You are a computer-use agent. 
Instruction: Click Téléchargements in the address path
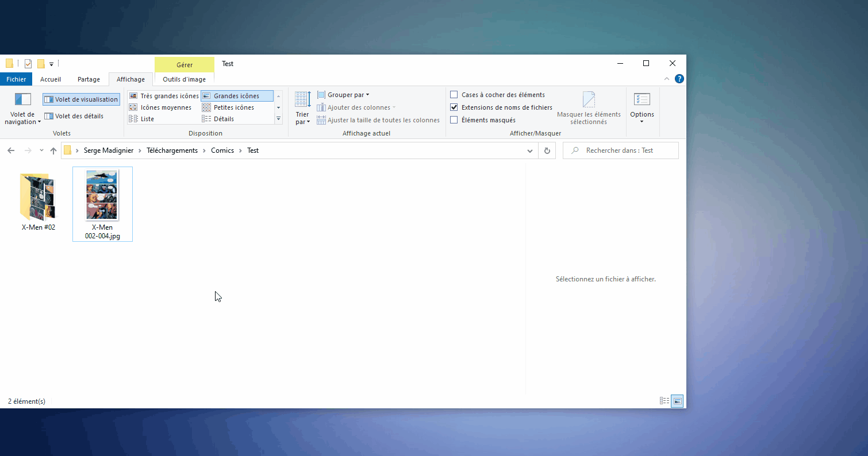172,150
